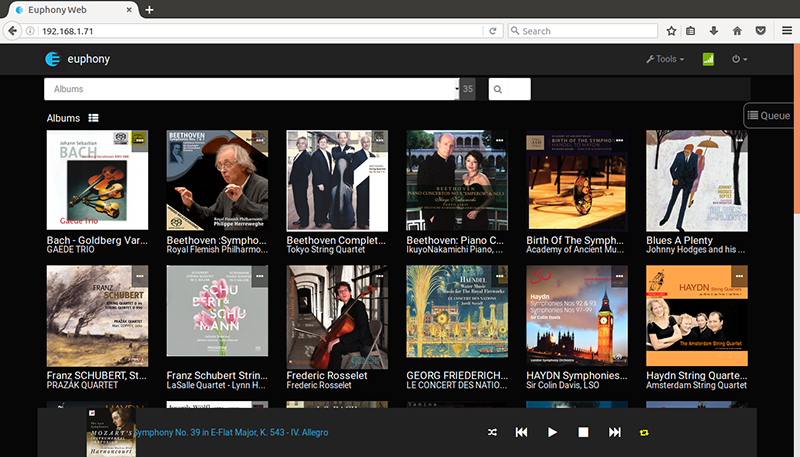Open more options on Birth Of The Symphony album
Screen dimensions: 800x457
point(619,140)
